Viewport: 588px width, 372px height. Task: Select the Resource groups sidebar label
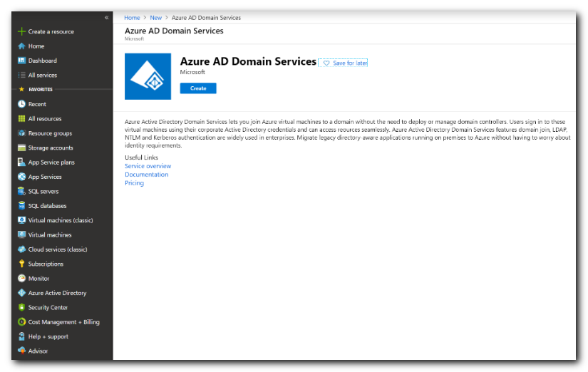click(x=51, y=133)
